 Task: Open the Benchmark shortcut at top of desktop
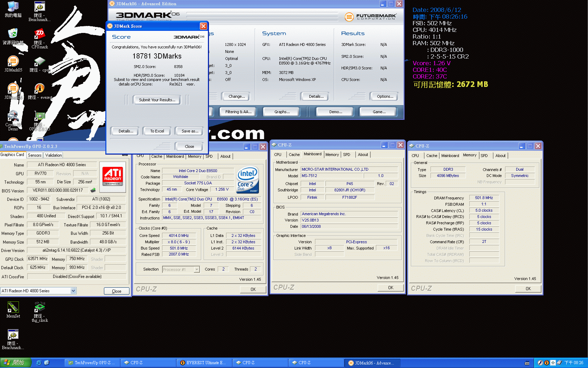(40, 11)
